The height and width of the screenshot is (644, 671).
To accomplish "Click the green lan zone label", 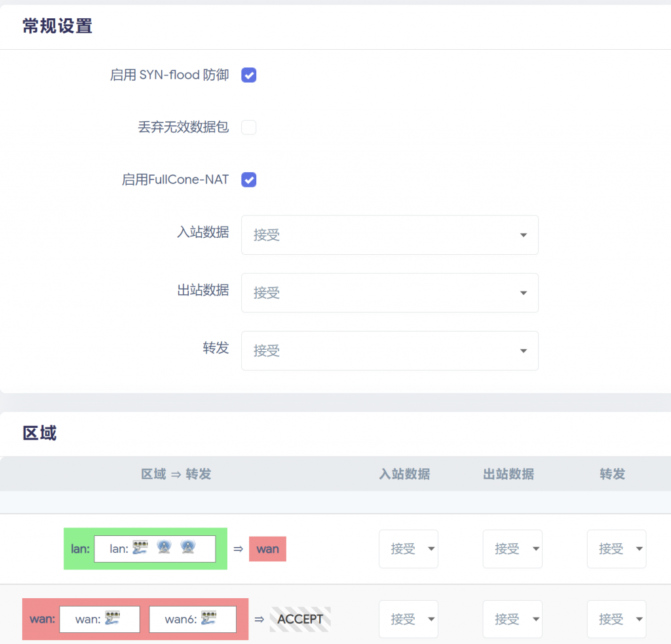I will (x=80, y=549).
